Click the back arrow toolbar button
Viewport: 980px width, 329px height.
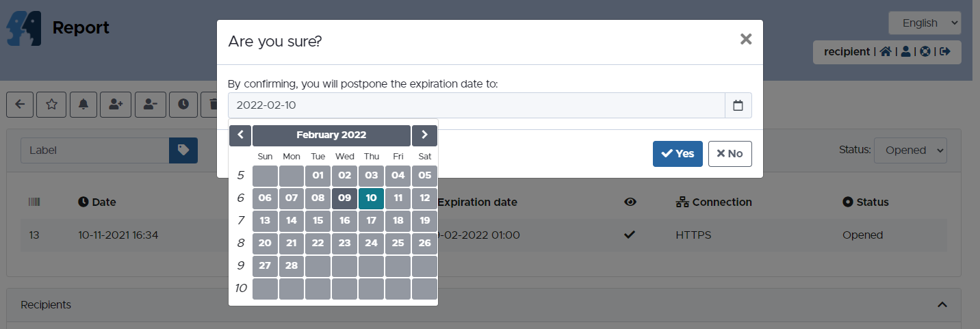(x=20, y=104)
